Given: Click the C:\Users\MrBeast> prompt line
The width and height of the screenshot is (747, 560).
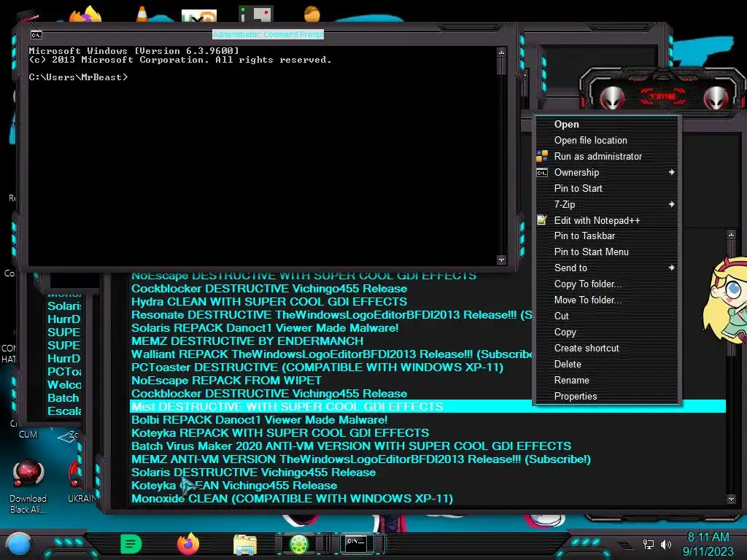Looking at the screenshot, I should click(x=78, y=77).
